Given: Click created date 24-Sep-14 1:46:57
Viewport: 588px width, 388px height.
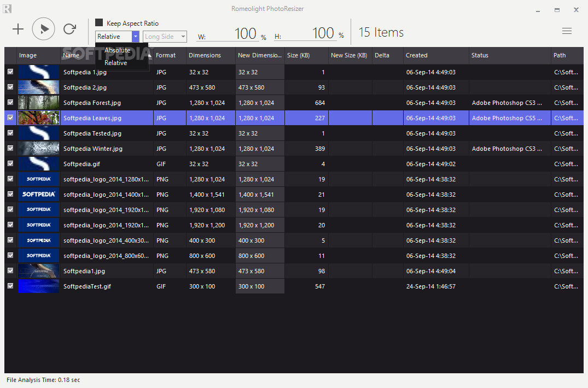Looking at the screenshot, I should 431,286.
